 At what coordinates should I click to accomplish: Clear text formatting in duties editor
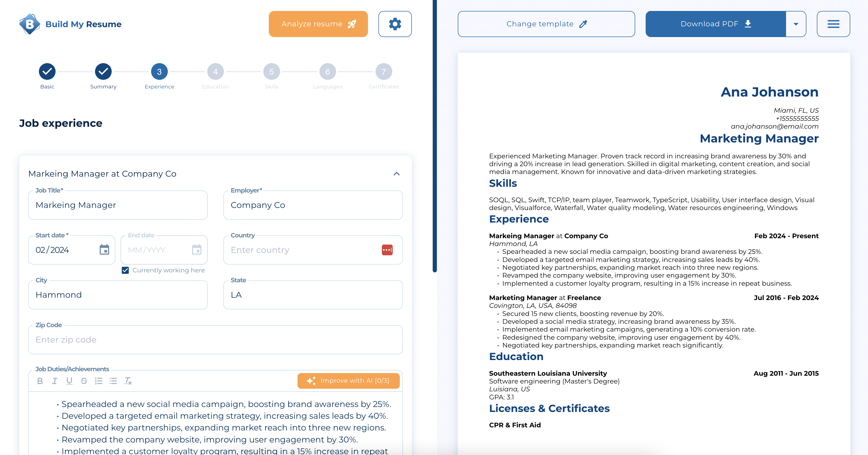(128, 381)
